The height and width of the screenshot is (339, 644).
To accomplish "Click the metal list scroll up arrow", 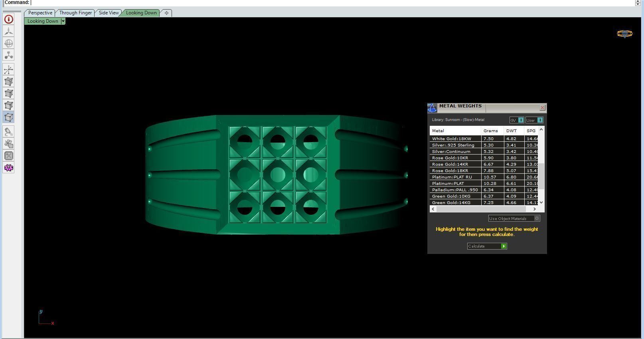I will click(541, 129).
